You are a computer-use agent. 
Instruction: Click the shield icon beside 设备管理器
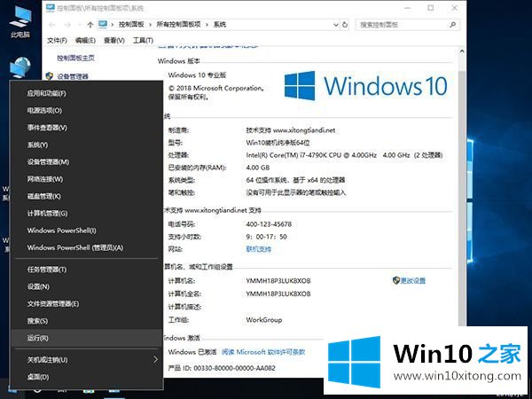(x=49, y=76)
